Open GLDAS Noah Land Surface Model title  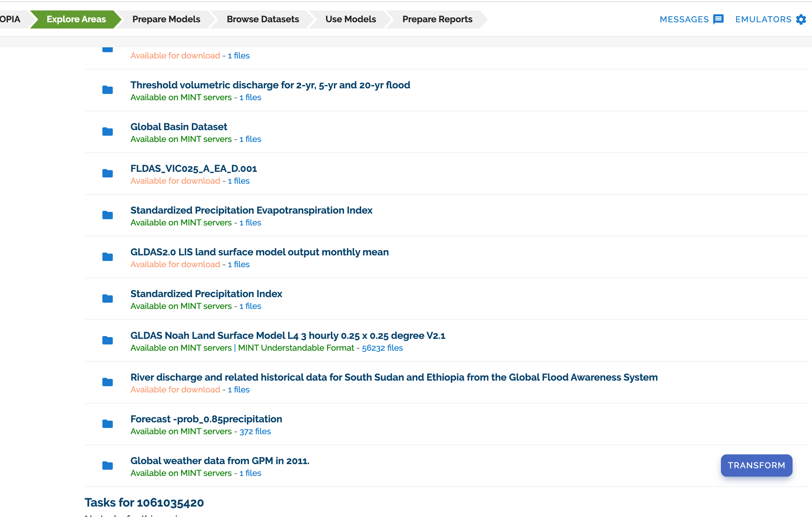pos(288,335)
